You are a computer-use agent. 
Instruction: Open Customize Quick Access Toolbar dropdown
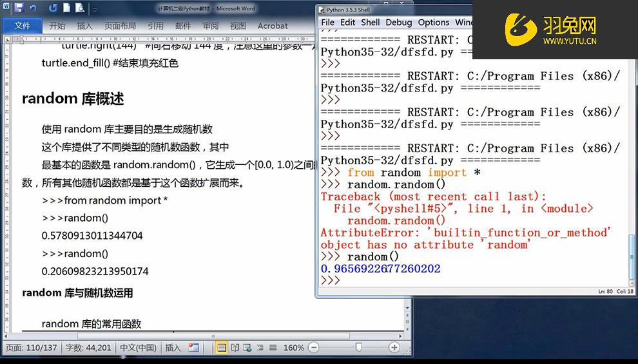94,9
